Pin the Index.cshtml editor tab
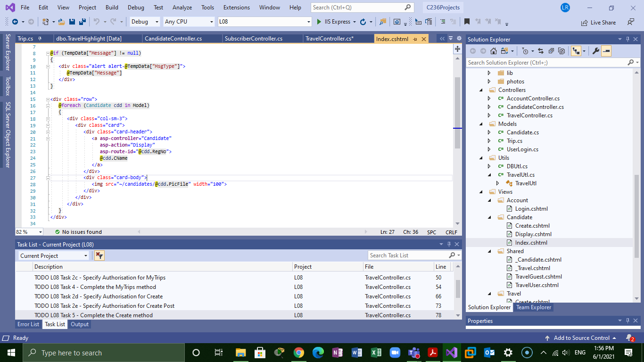Screen dimensions: 644x362 (x=415, y=39)
